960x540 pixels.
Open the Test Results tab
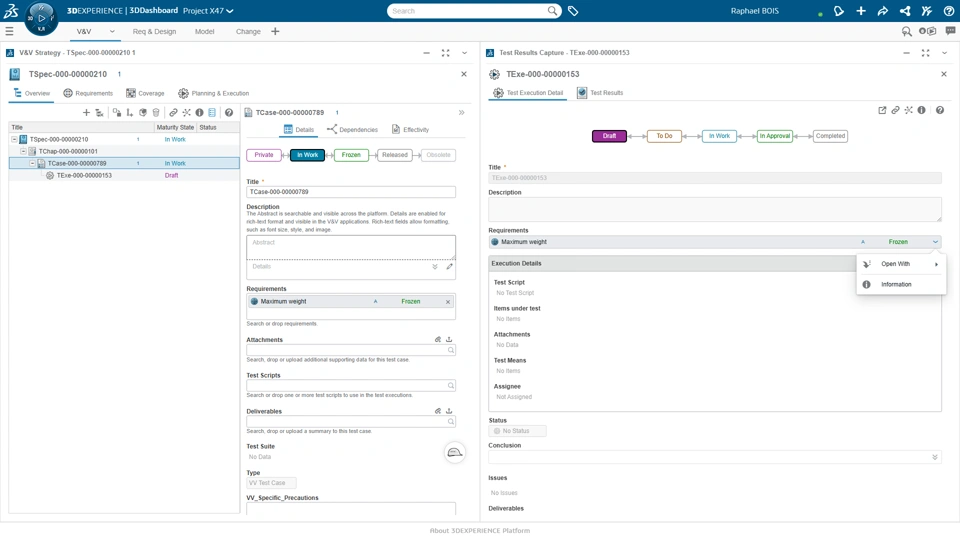[x=600, y=92]
